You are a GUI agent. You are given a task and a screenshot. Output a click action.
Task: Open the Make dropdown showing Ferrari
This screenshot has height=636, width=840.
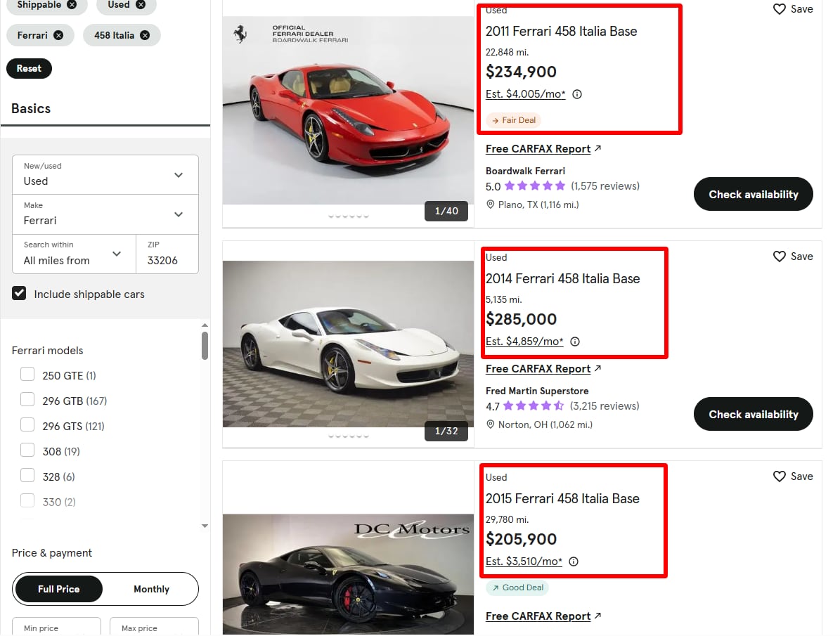(105, 214)
